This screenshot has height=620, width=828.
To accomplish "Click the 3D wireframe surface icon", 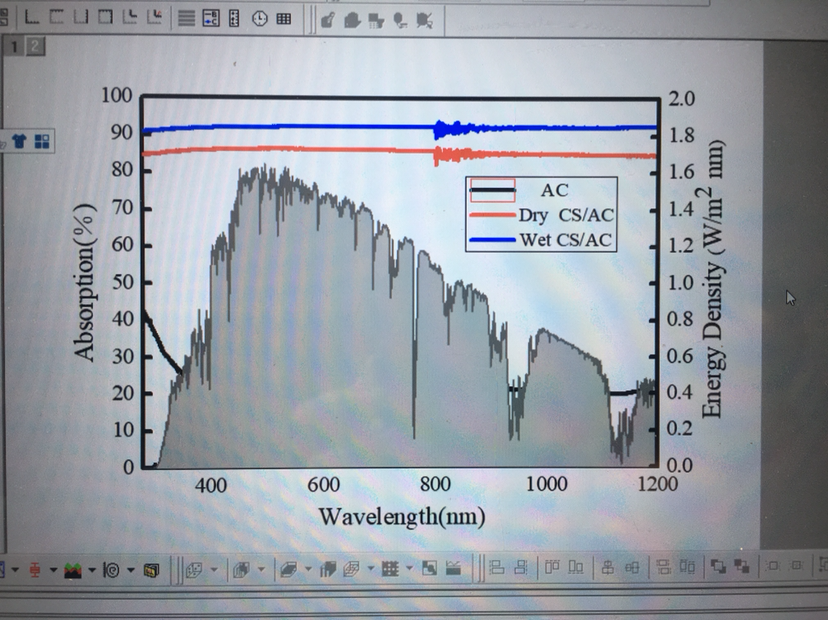I will coord(351,569).
